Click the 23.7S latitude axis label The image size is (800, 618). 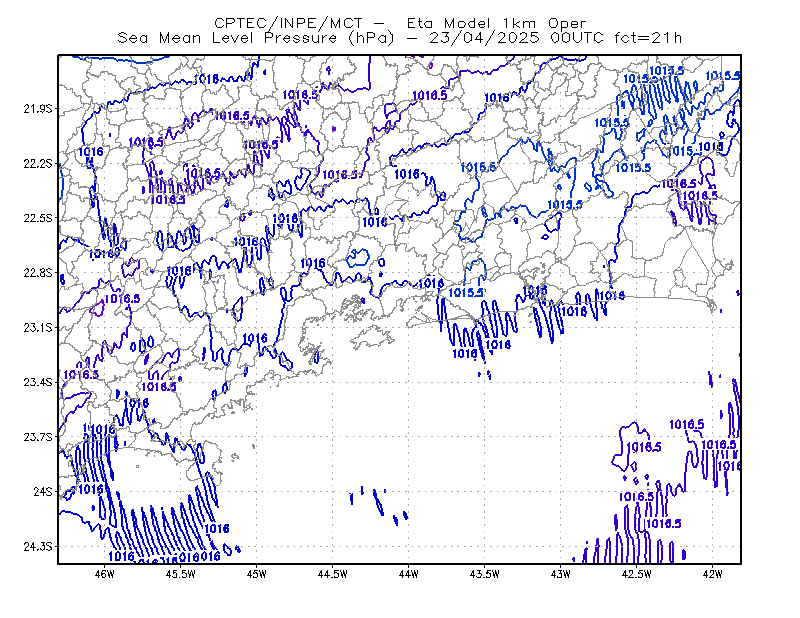click(38, 437)
